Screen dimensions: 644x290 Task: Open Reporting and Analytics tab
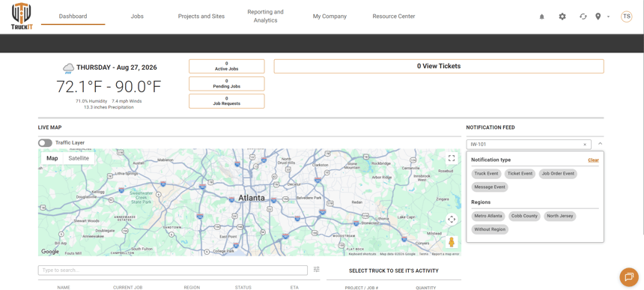(x=265, y=16)
